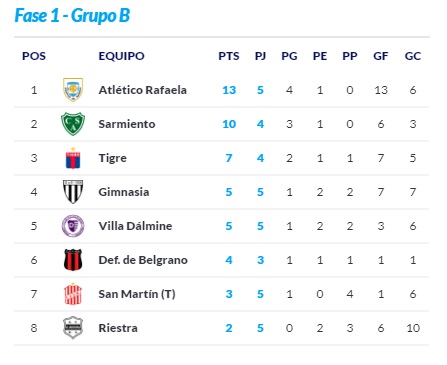
Task: Click the Riestra grey shield logo
Action: pyautogui.click(x=73, y=328)
